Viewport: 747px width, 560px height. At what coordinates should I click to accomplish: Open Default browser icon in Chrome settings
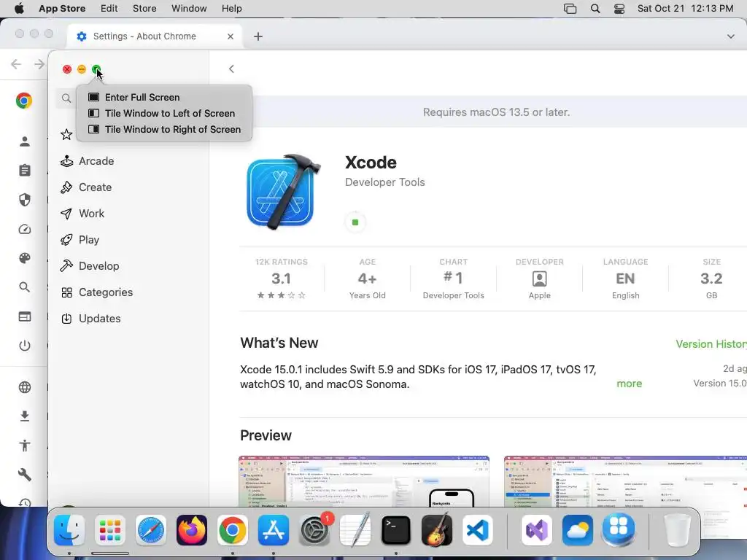pos(25,316)
